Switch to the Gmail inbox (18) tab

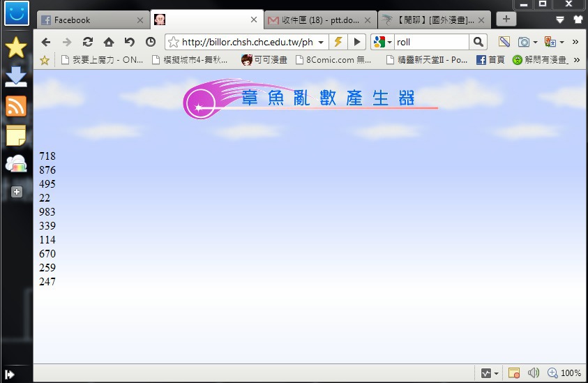pyautogui.click(x=321, y=20)
